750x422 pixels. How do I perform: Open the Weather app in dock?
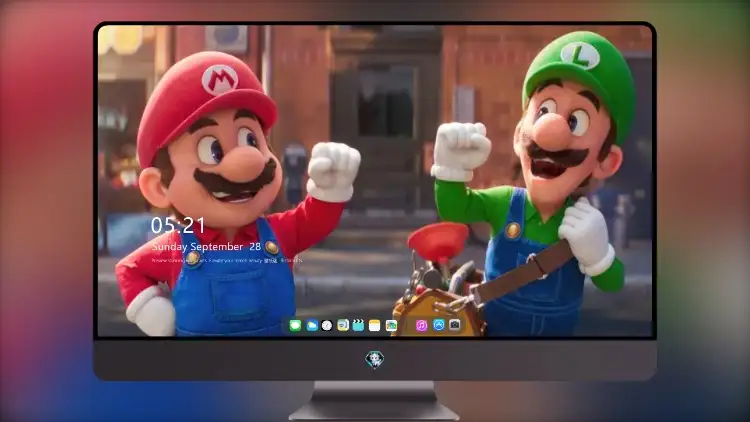point(312,326)
